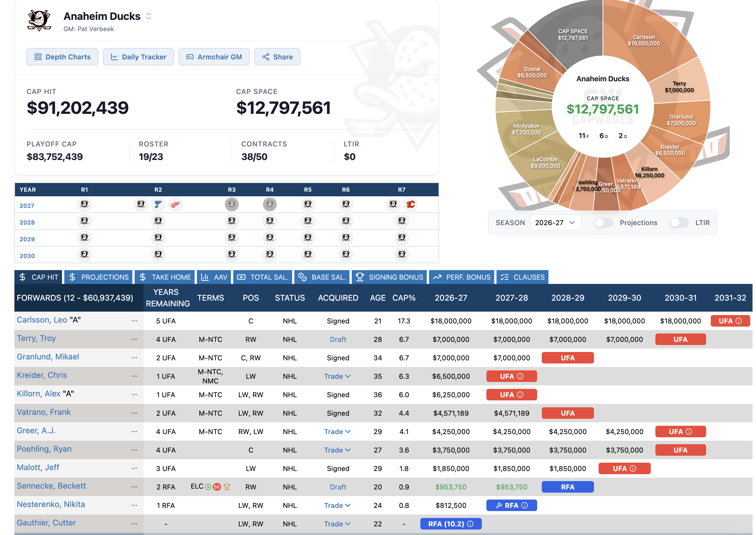Open the three-dot menu for Sennecke, Beckett

tap(134, 487)
